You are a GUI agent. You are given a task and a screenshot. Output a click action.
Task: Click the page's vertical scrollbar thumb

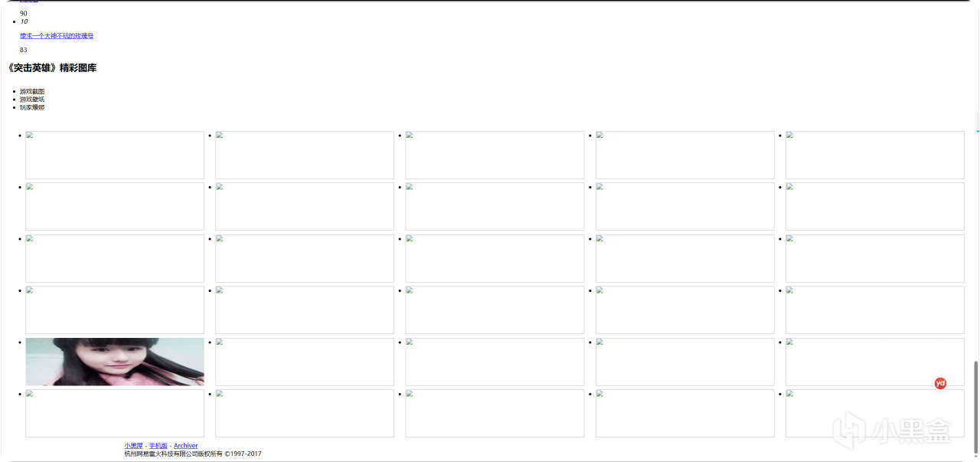975,406
